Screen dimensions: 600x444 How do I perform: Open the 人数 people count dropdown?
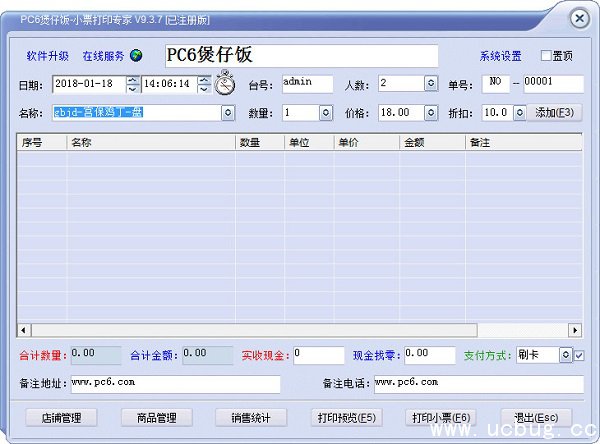point(431,83)
